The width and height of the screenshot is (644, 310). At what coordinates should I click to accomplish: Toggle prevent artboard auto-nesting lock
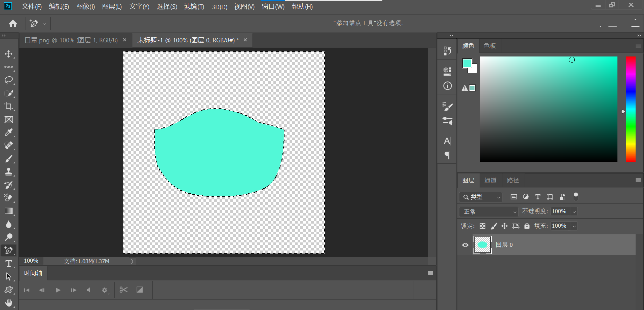(x=516, y=226)
